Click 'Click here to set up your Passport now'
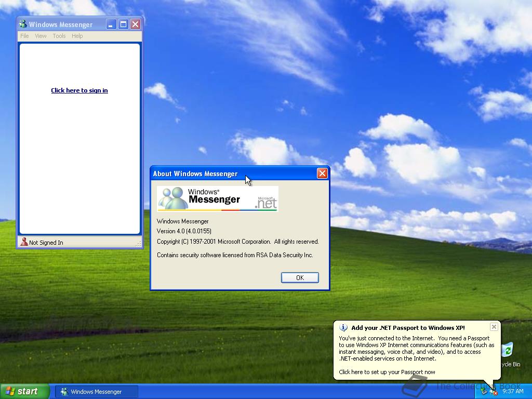The image size is (532, 399). point(387,372)
